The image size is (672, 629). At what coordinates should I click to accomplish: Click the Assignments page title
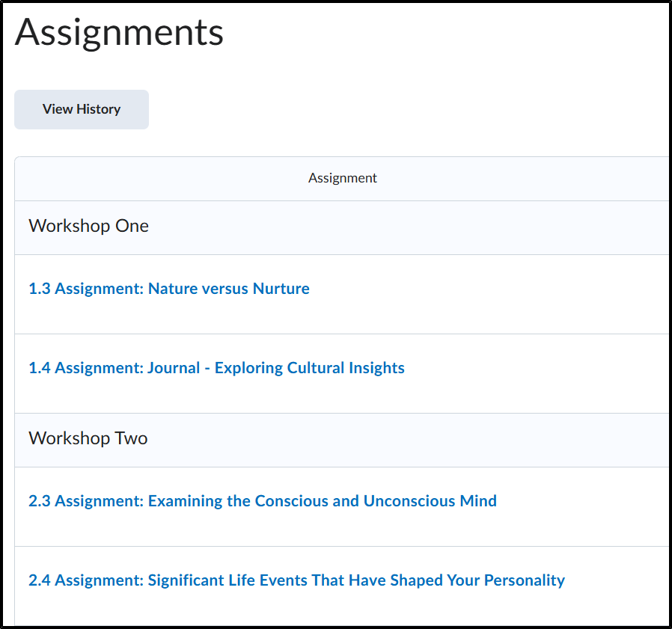118,32
